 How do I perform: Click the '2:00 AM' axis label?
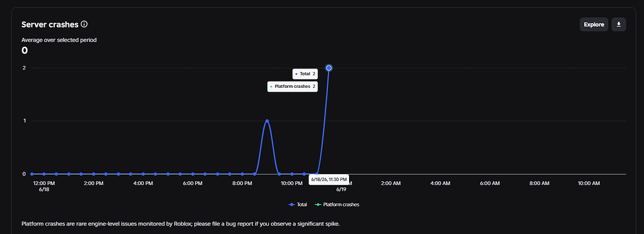(x=391, y=183)
